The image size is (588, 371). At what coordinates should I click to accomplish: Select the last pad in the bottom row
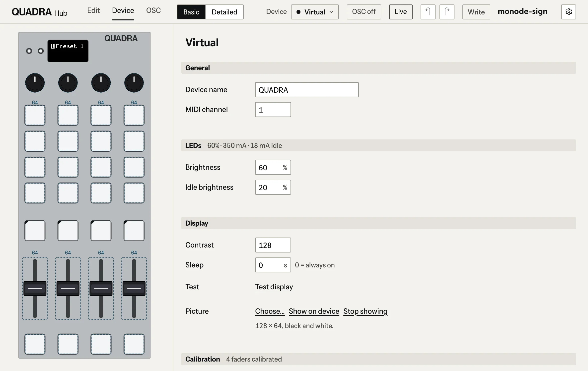pyautogui.click(x=134, y=344)
